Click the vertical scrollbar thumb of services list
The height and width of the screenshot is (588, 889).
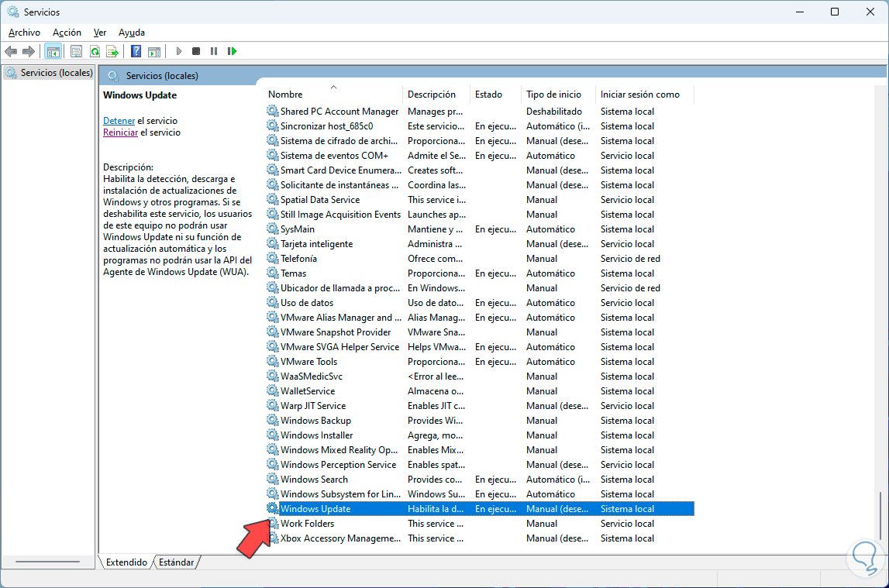coord(880,515)
